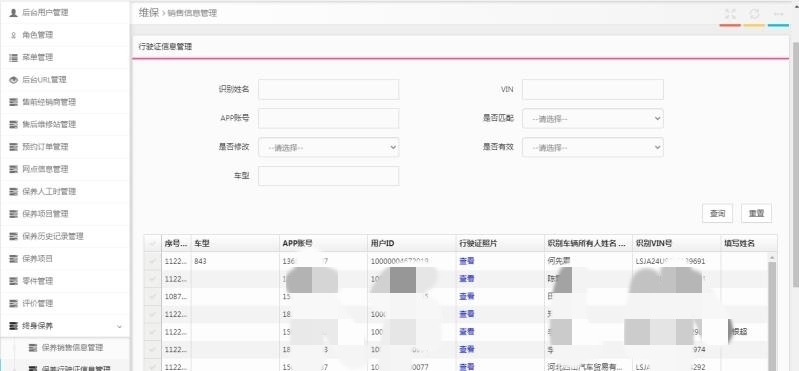Screen dimensions: 799x371
Task: Click the 行驶证照片 column header
Action: [500, 244]
